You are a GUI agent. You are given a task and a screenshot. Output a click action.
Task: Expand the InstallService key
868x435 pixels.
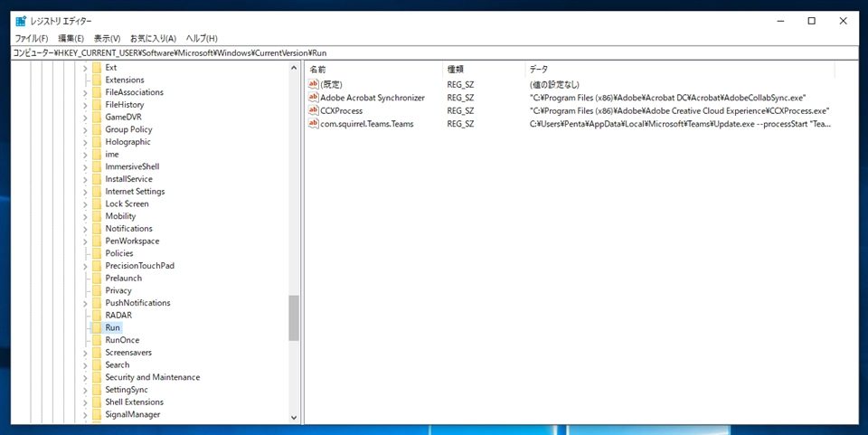point(85,179)
